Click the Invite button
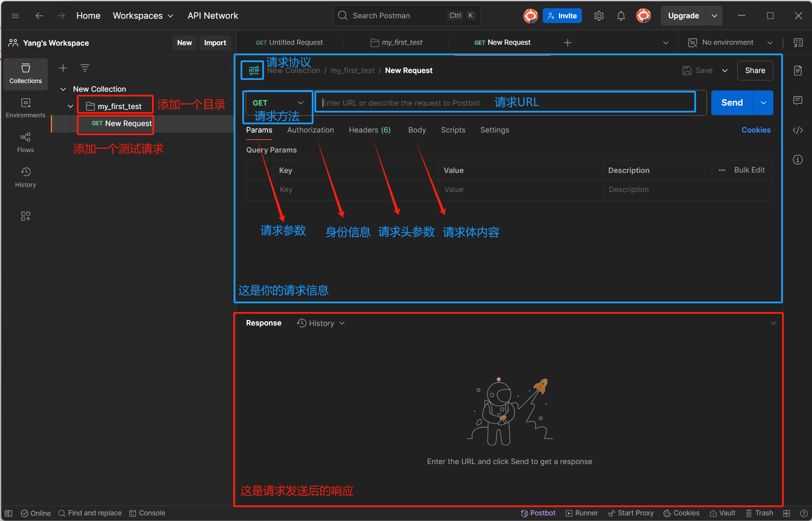 coord(562,16)
